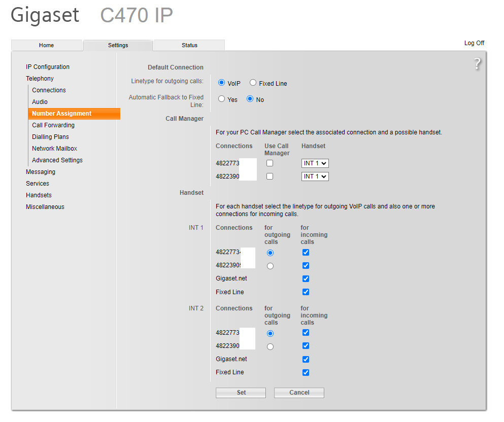The width and height of the screenshot is (504, 422).
Task: Enable automatic fallback to fixed line (Yes)
Action: (222, 99)
